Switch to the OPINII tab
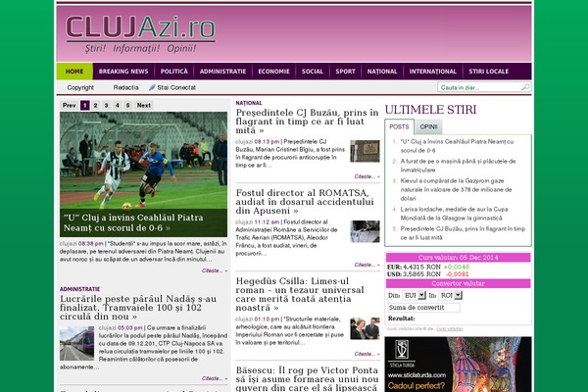 (428, 126)
